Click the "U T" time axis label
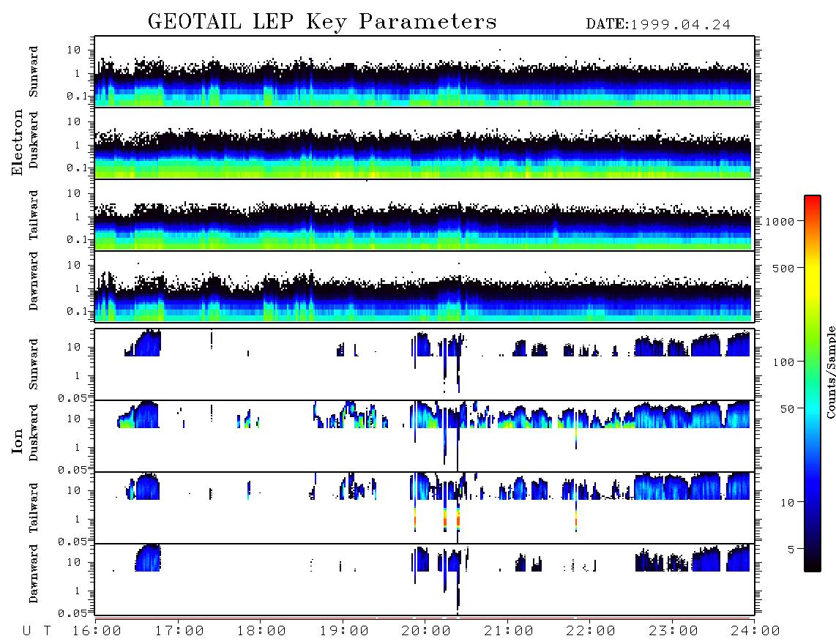 pos(37,632)
